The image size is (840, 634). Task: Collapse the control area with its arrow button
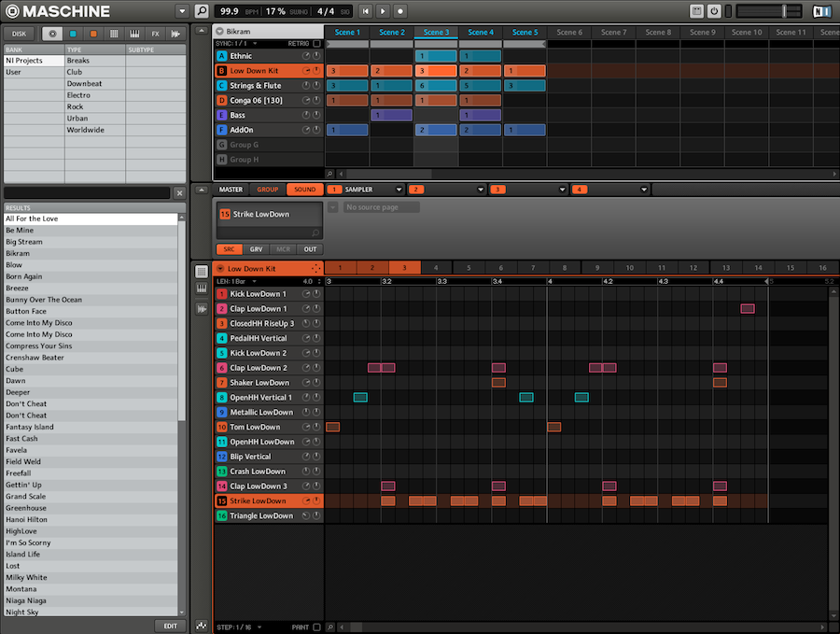pos(202,190)
